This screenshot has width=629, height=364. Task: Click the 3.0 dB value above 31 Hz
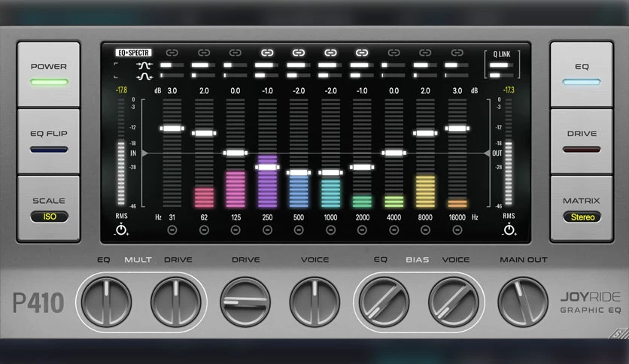[172, 91]
